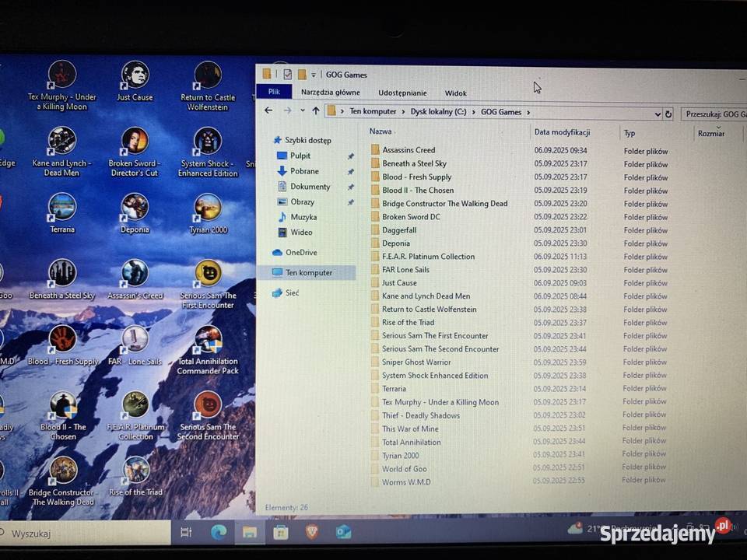Click the Wyszukaj taskbar search box

[x=86, y=533]
